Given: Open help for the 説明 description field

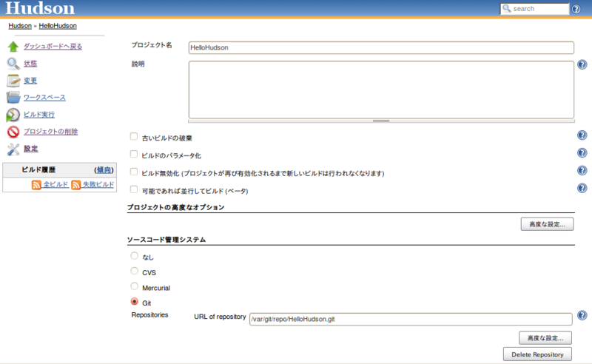Looking at the screenshot, I should click(x=582, y=64).
